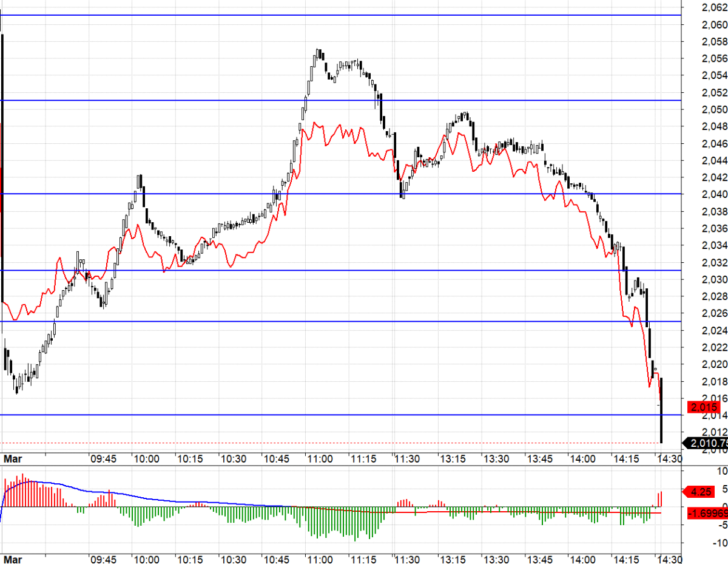Click the 2,050 label on price axis
Image resolution: width=728 pixels, height=564 pixels.
click(x=714, y=110)
